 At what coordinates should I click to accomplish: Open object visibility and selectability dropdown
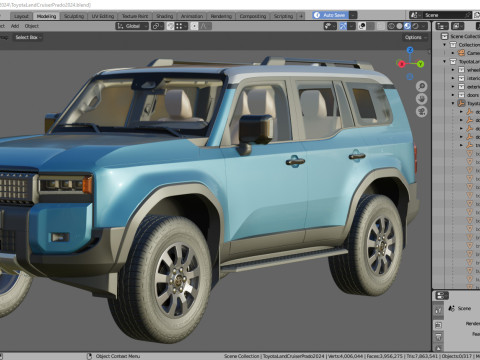click(x=330, y=26)
